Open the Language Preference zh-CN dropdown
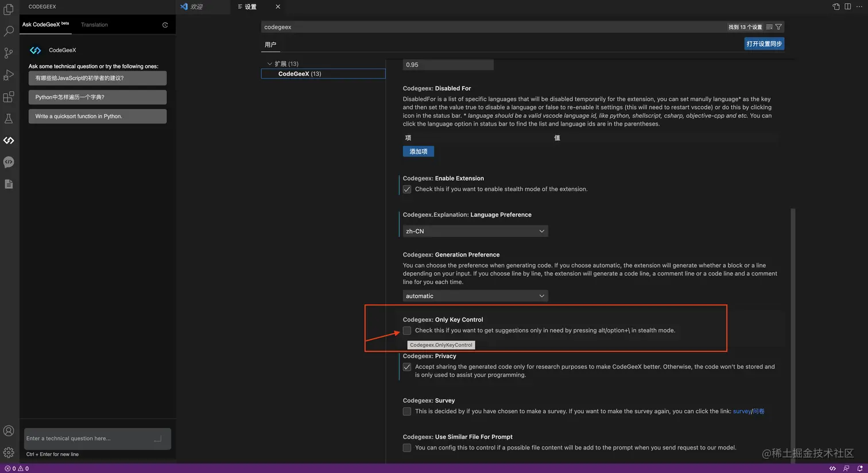868x473 pixels. pyautogui.click(x=475, y=231)
